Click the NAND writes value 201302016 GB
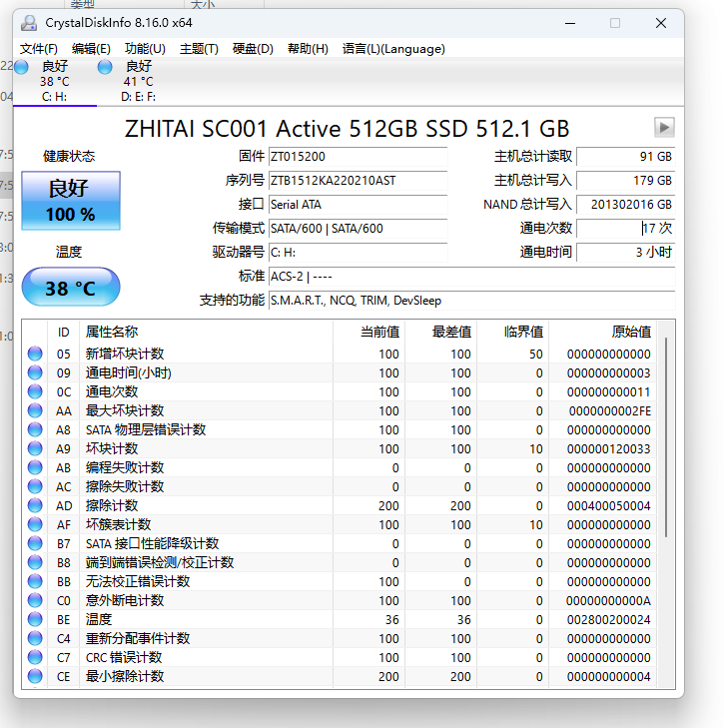The width and height of the screenshot is (724, 728). click(x=625, y=205)
